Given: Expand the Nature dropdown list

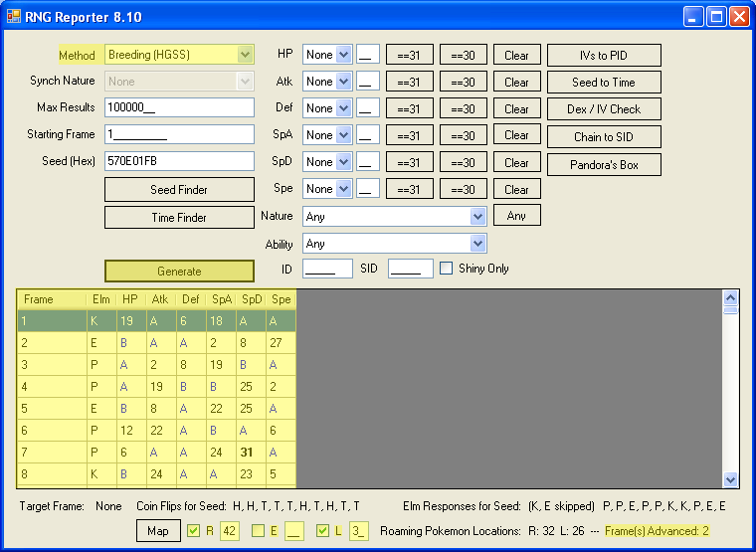Looking at the screenshot, I should (x=477, y=216).
